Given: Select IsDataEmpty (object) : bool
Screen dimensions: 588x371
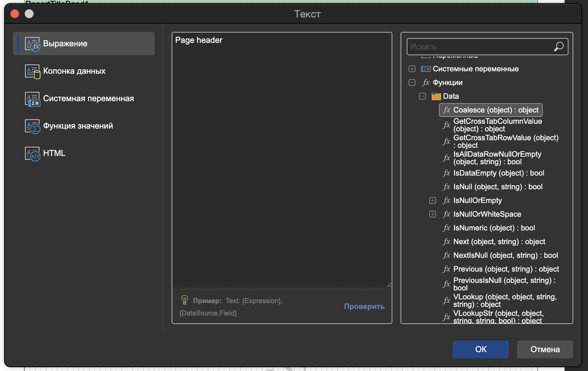Looking at the screenshot, I should pos(499,173).
